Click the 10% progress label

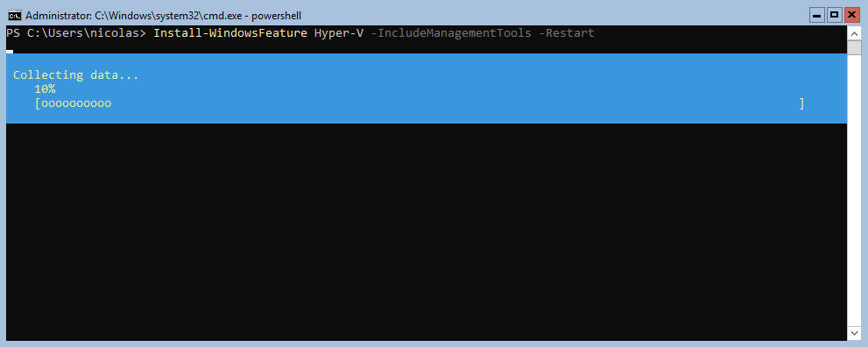[x=45, y=89]
